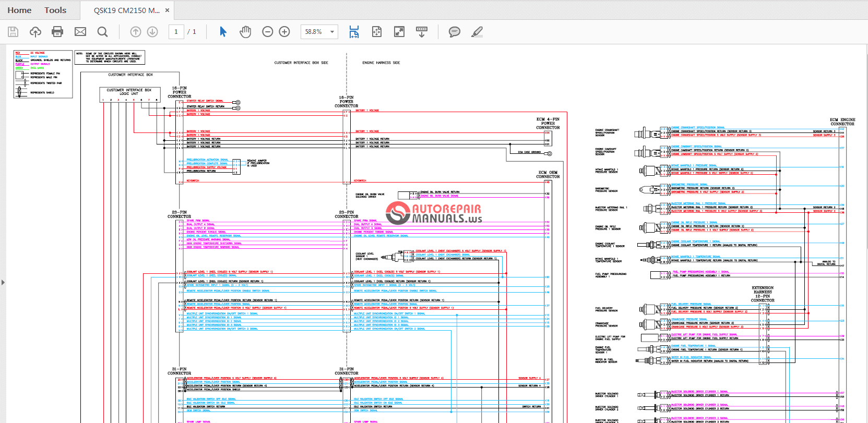
Task: Select the highlighter pen tool
Action: coord(477,32)
